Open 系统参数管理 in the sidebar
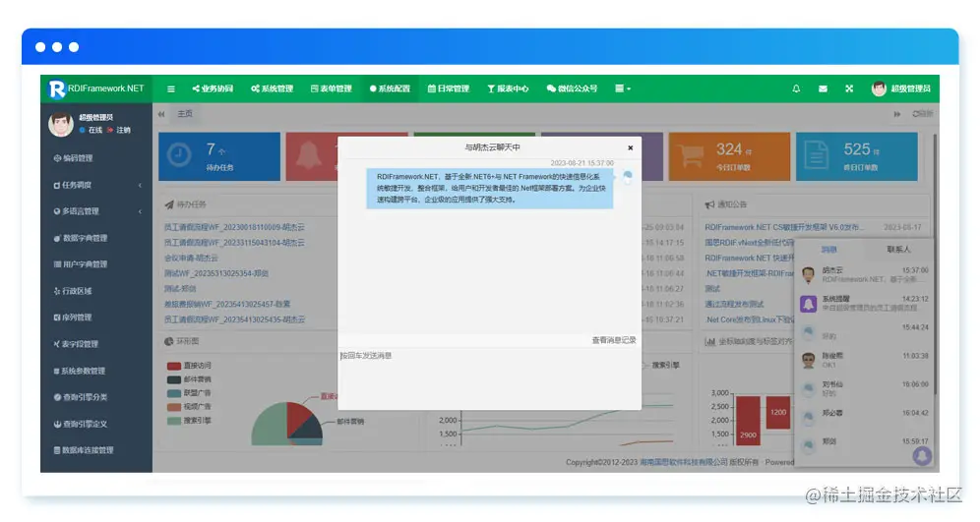Image resolution: width=980 pixels, height=522 pixels. point(80,371)
